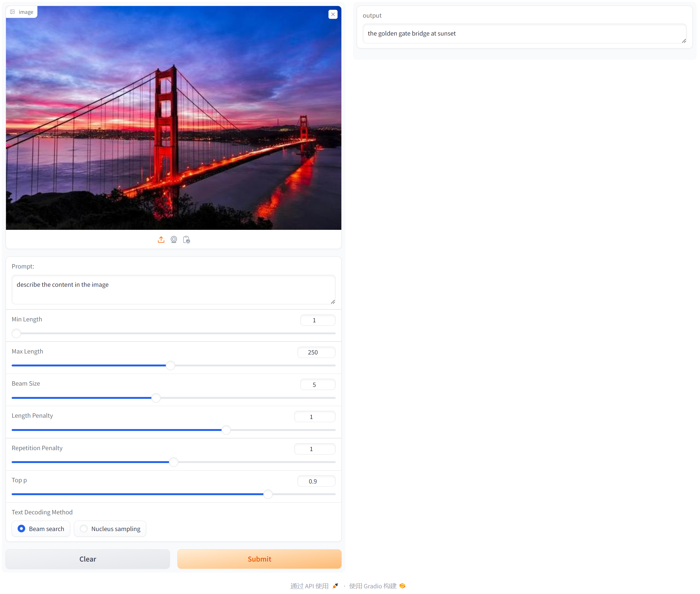Click the Top p slider handle
The height and width of the screenshot is (594, 700).
(x=268, y=494)
